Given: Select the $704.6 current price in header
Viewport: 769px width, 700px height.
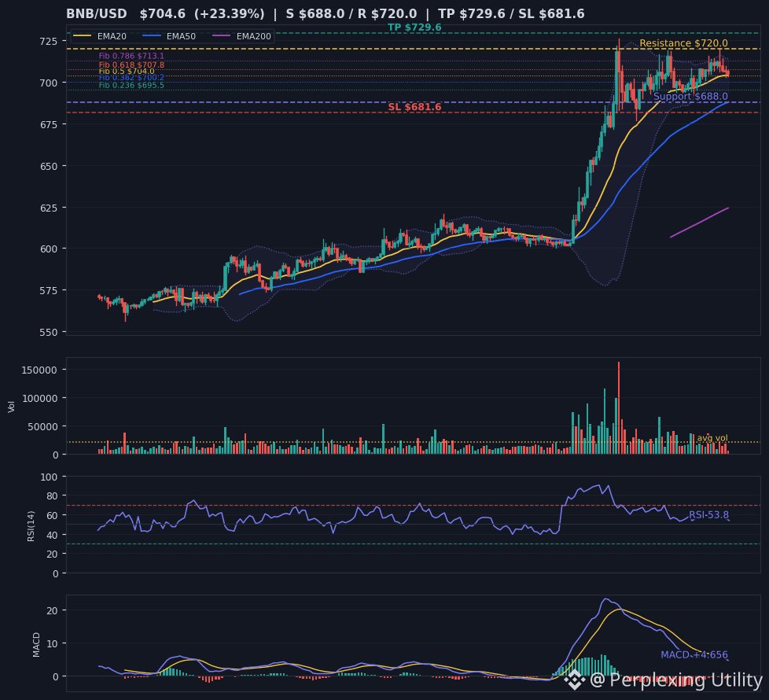Looking at the screenshot, I should [162, 13].
